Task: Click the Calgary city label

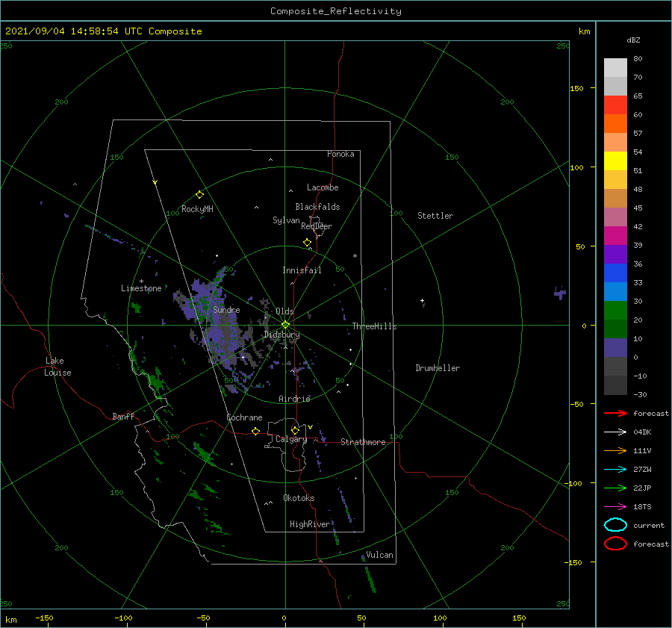Action: click(291, 439)
